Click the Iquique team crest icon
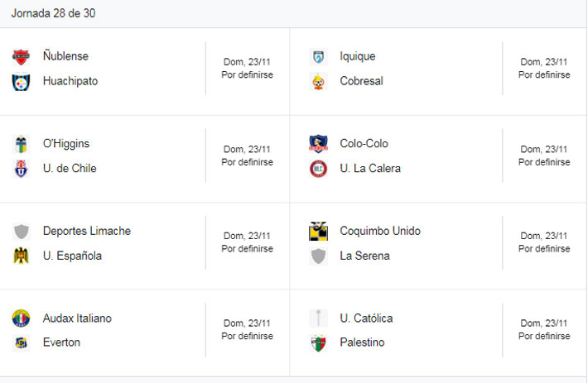 tap(318, 56)
